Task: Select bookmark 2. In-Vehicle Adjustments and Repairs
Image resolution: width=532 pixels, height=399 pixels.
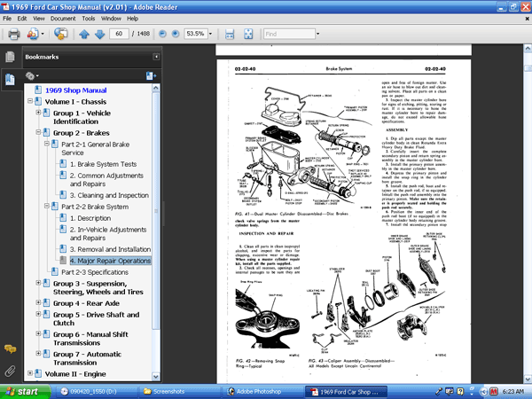Action: [x=108, y=234]
